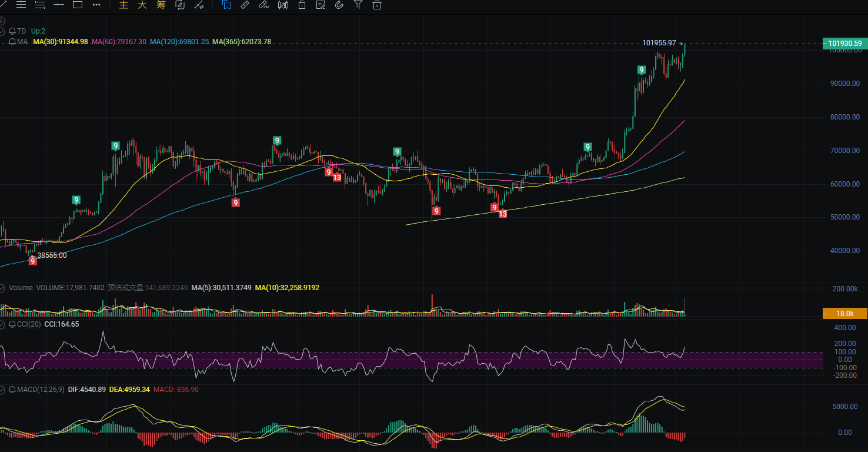This screenshot has height=452, width=868.
Task: Select the freehand drawing tool
Action: coord(263,5)
